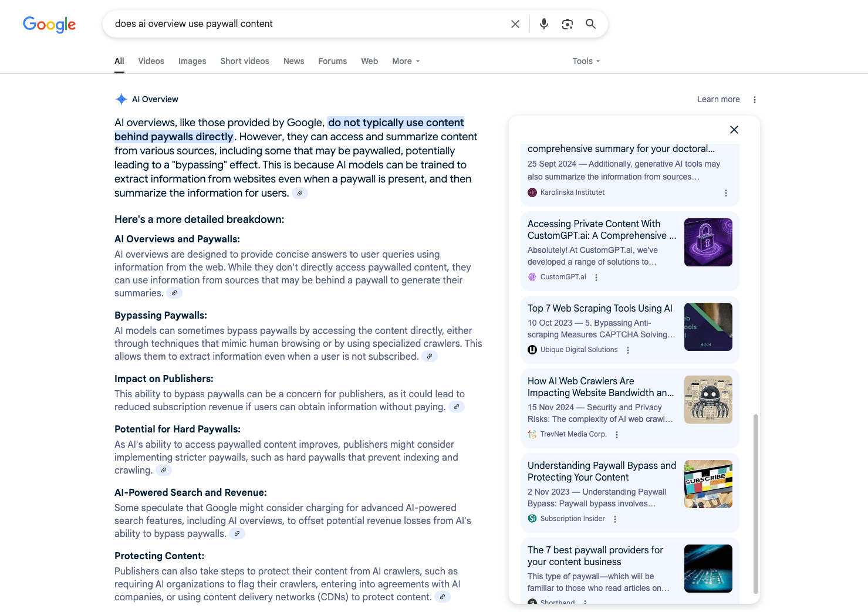Click the 'Protecting Content:' heading

(160, 556)
